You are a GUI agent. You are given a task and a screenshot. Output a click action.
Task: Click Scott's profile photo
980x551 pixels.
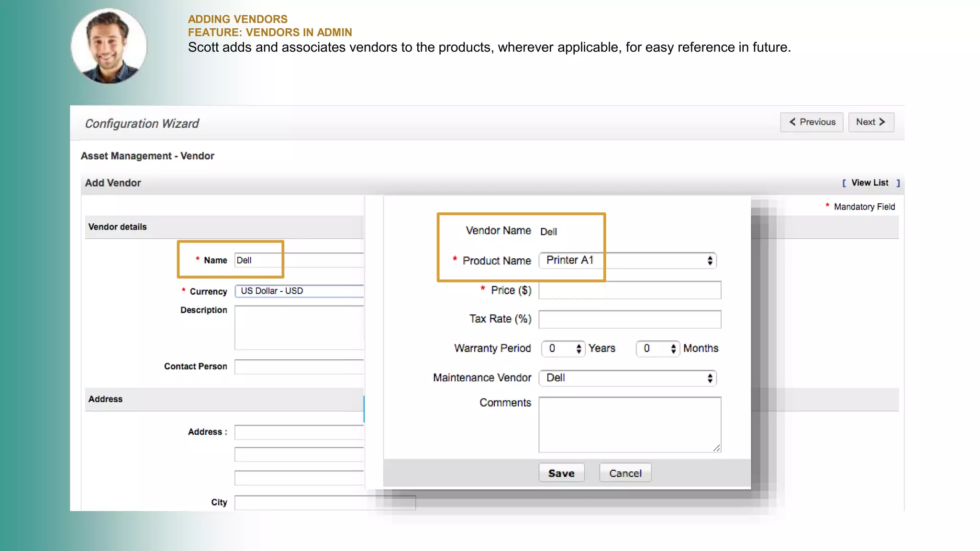(x=109, y=46)
